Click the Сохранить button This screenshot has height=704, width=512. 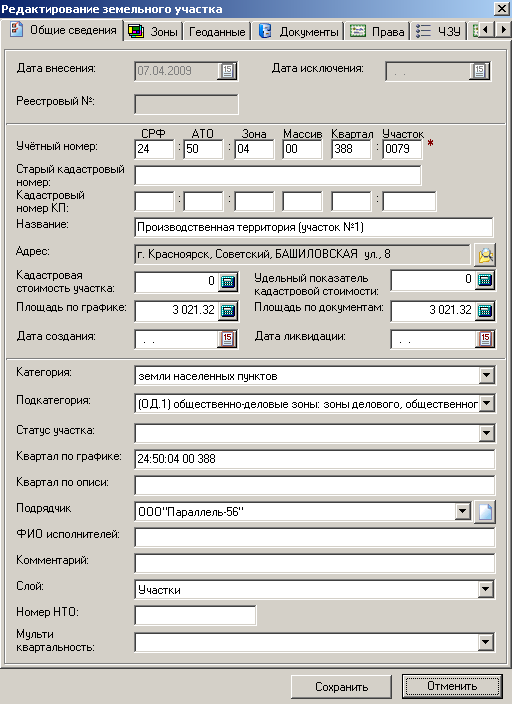click(341, 686)
